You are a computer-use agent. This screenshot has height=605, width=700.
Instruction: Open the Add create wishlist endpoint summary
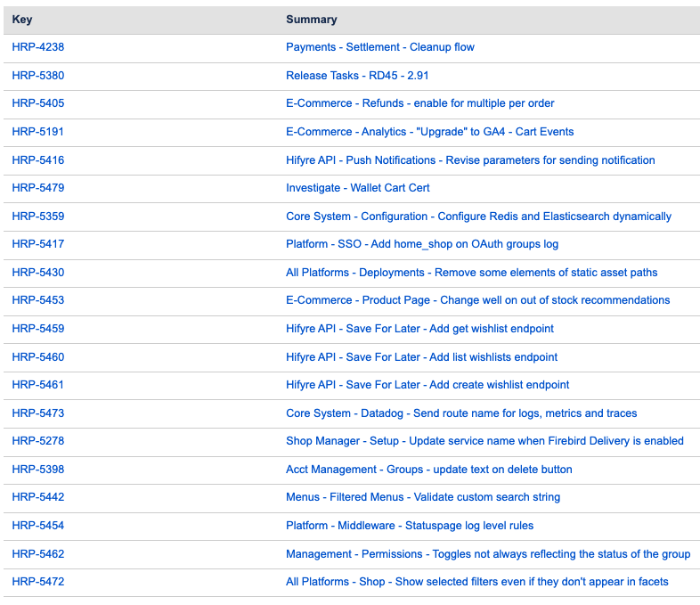point(427,385)
